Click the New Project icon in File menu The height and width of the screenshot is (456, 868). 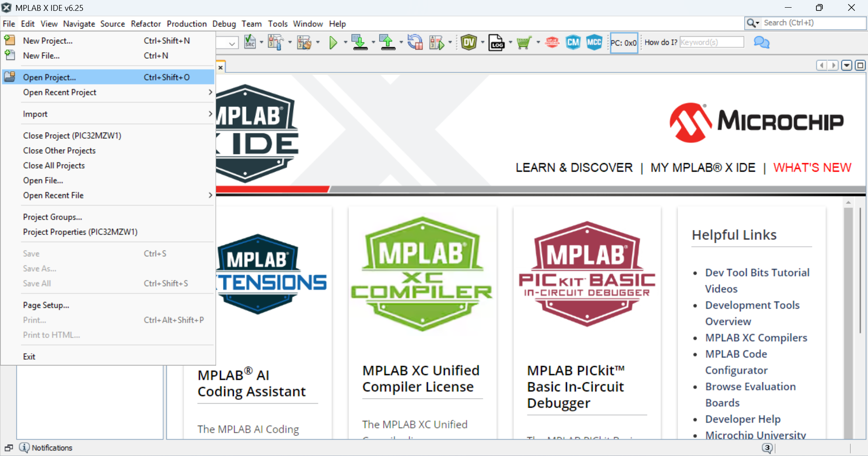(x=9, y=40)
